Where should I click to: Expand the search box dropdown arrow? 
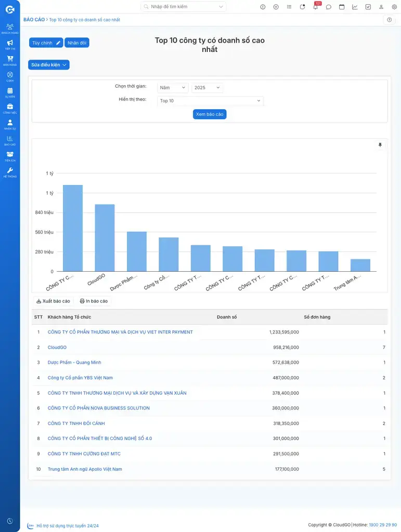click(x=221, y=7)
